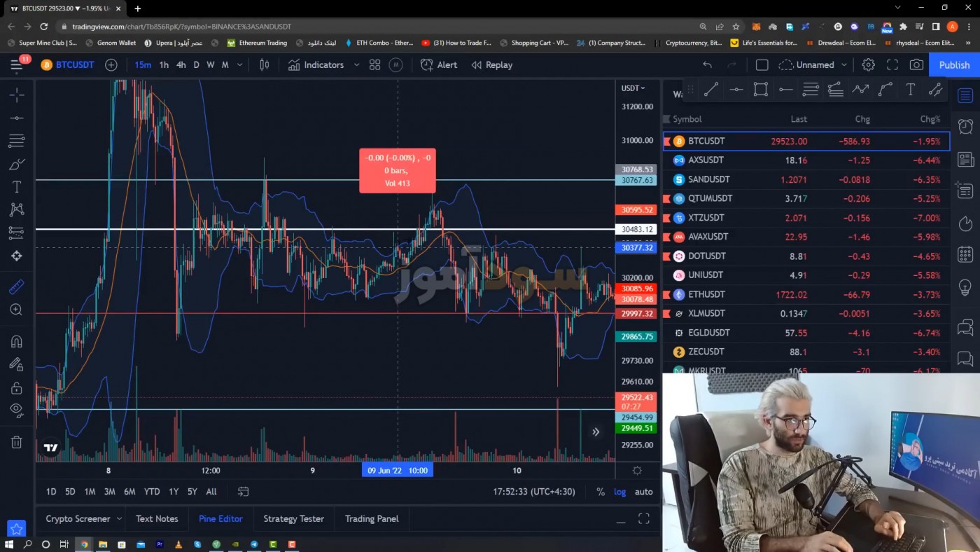
Task: Select the layout setup square icon
Action: pos(762,65)
